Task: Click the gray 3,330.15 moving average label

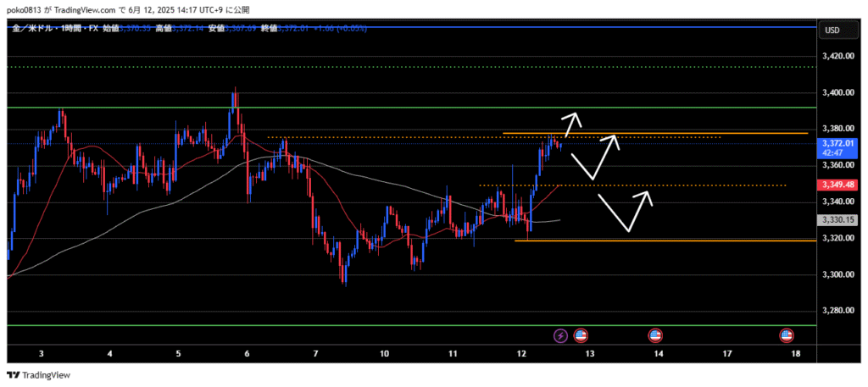Action: pyautogui.click(x=837, y=220)
